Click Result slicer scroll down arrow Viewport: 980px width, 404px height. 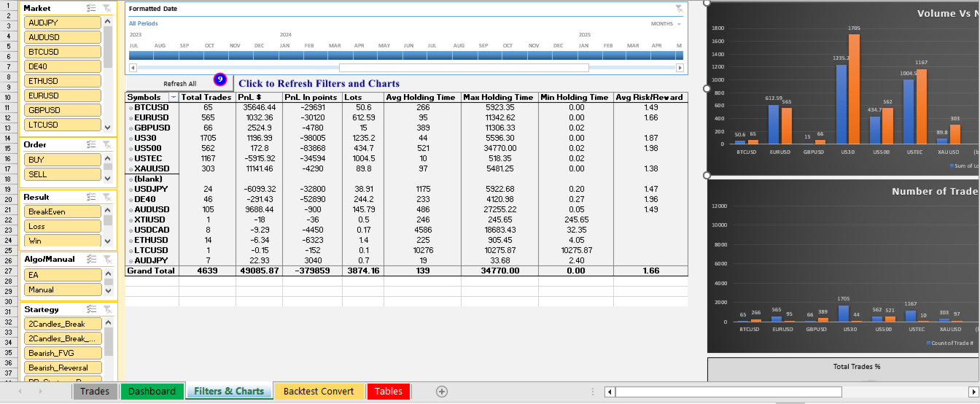108,241
